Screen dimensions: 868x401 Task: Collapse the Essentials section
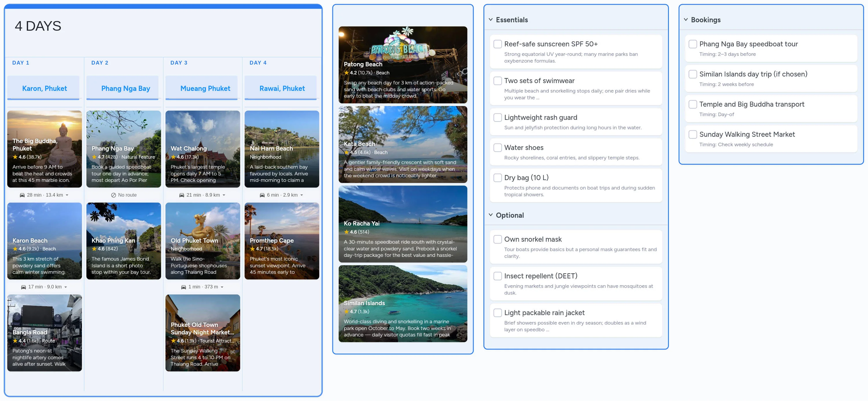pyautogui.click(x=491, y=20)
